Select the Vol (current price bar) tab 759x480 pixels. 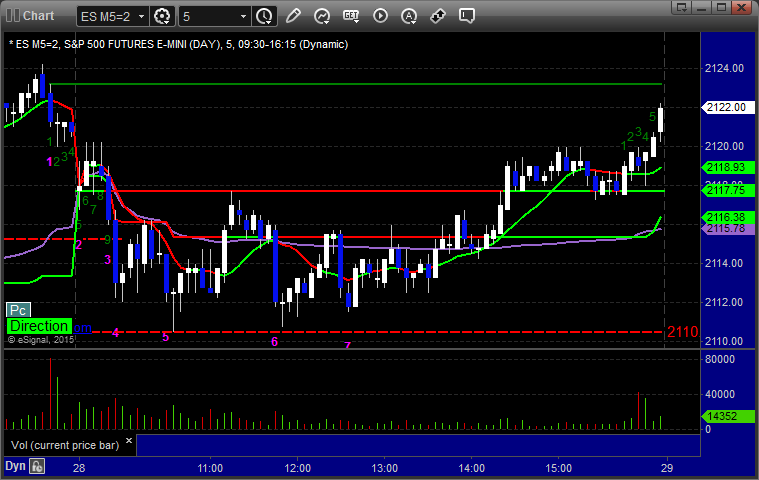(x=65, y=445)
